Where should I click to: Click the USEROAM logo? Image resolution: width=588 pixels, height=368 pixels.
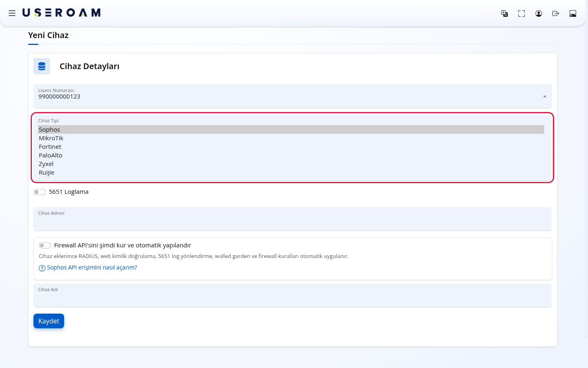pyautogui.click(x=62, y=13)
